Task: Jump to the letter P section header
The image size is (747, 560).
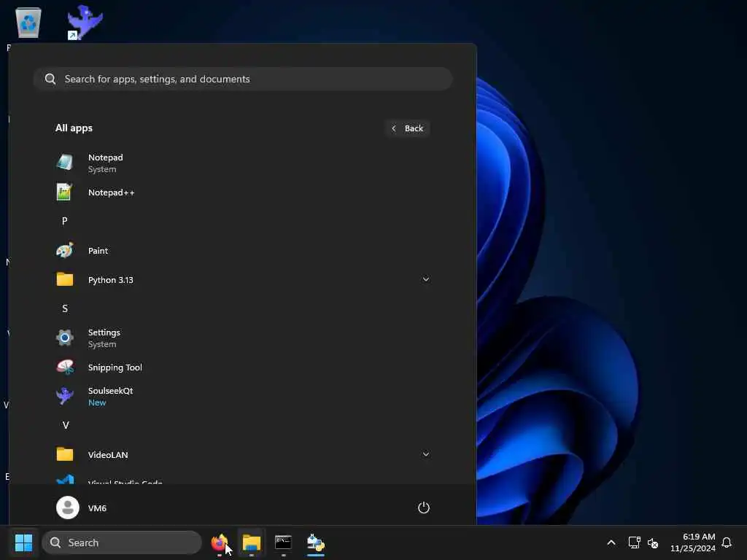Action: (x=65, y=221)
